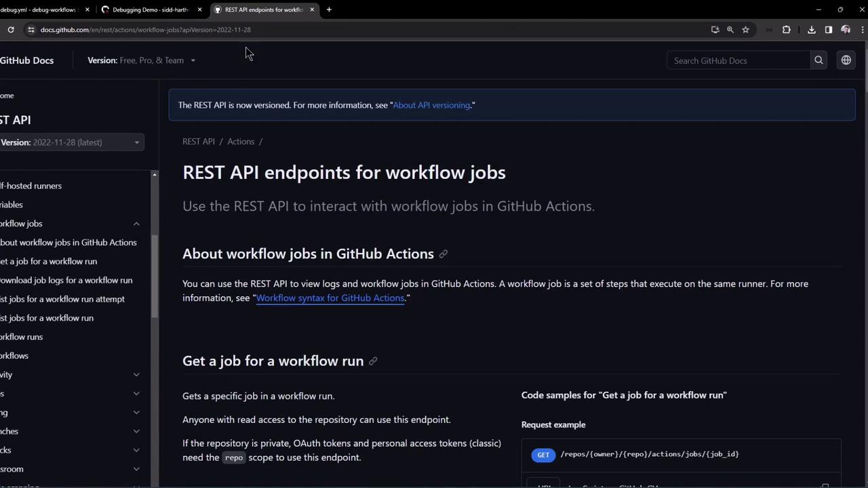Follow the About API versioning link
This screenshot has width=868, height=488.
click(431, 105)
